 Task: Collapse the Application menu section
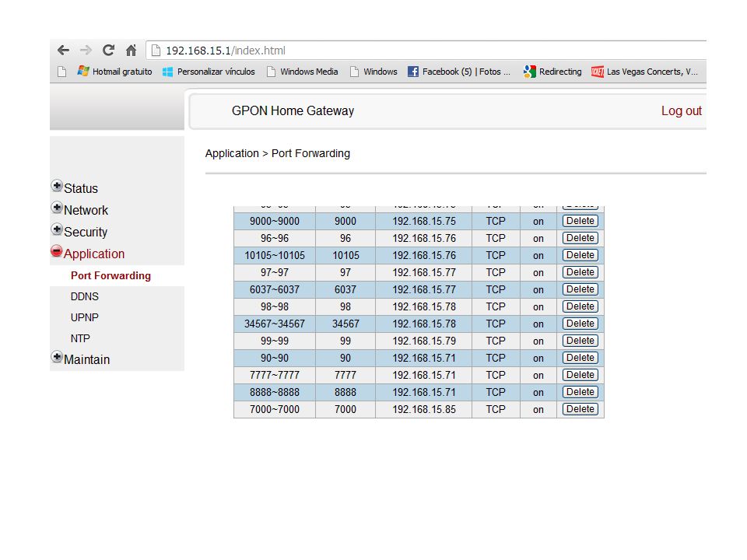[57, 251]
